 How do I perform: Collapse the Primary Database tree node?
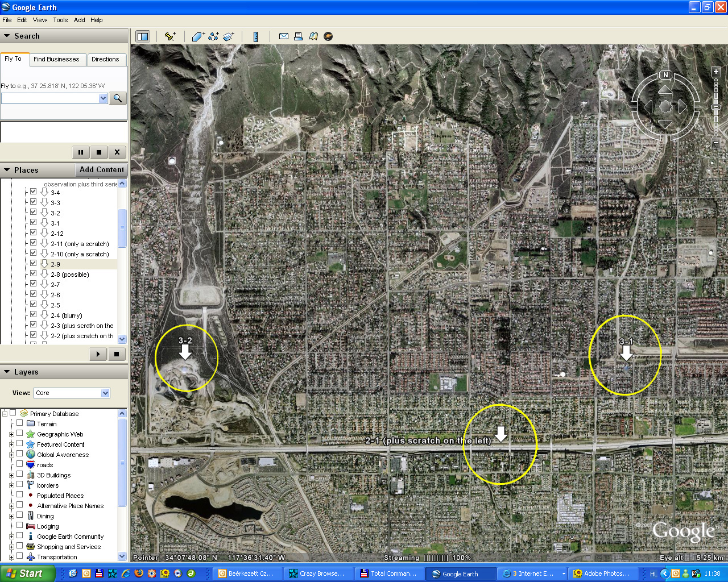point(5,413)
